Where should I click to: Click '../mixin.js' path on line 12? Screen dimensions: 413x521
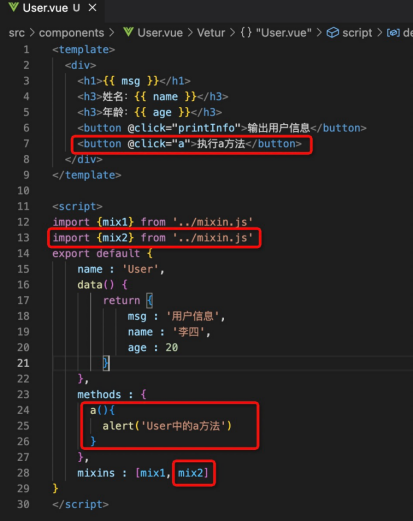click(212, 222)
